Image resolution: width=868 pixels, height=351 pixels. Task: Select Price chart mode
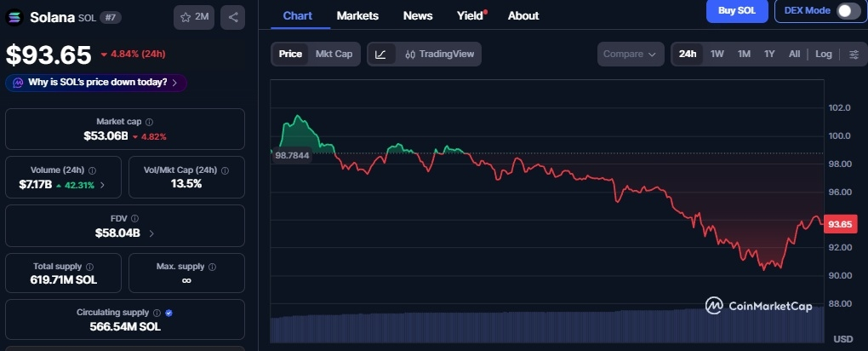(290, 54)
